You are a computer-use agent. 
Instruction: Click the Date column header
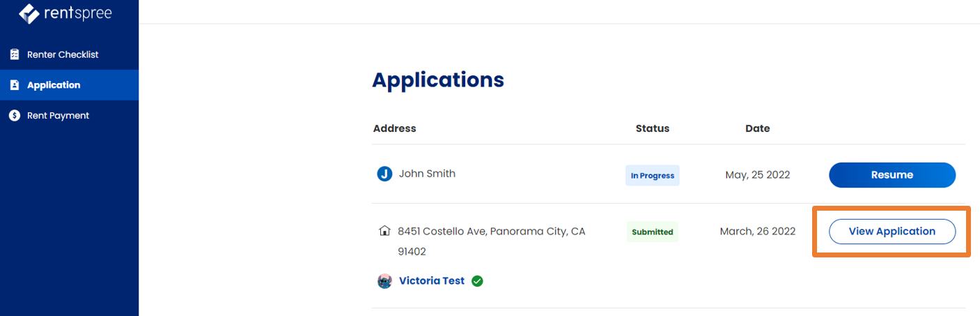tap(758, 128)
